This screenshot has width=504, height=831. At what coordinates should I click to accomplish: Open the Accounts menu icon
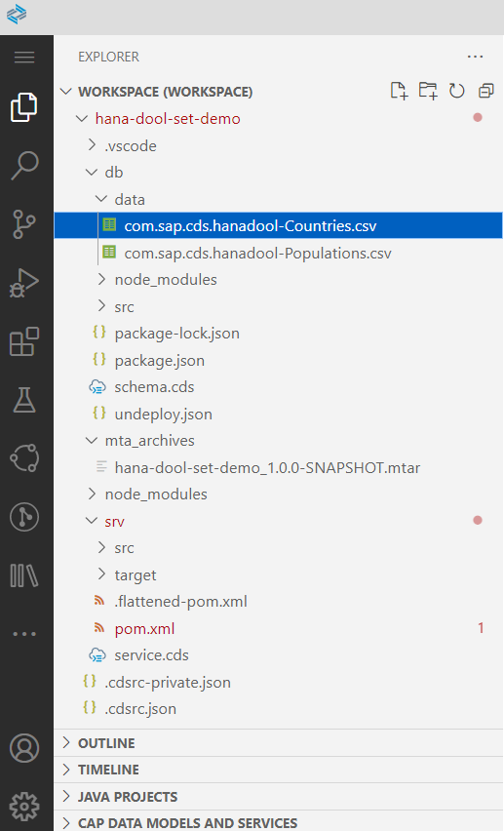(24, 748)
